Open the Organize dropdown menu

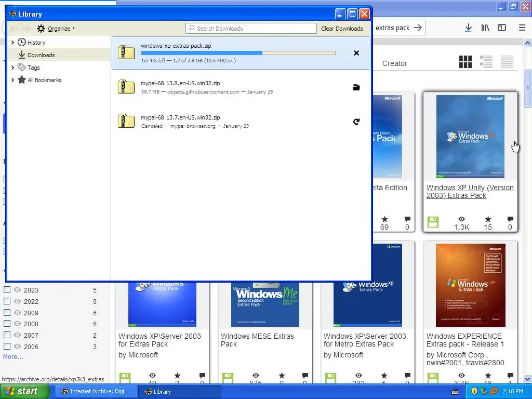tap(61, 29)
